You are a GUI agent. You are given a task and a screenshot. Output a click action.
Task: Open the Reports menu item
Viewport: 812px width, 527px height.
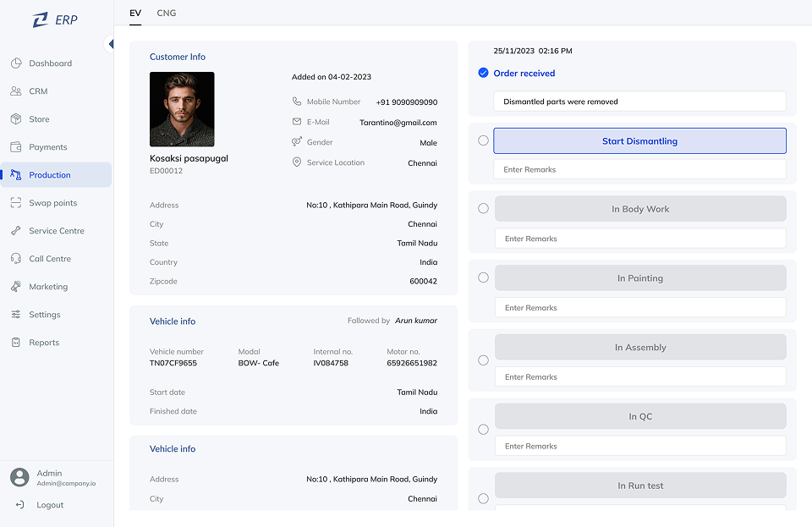(x=44, y=343)
